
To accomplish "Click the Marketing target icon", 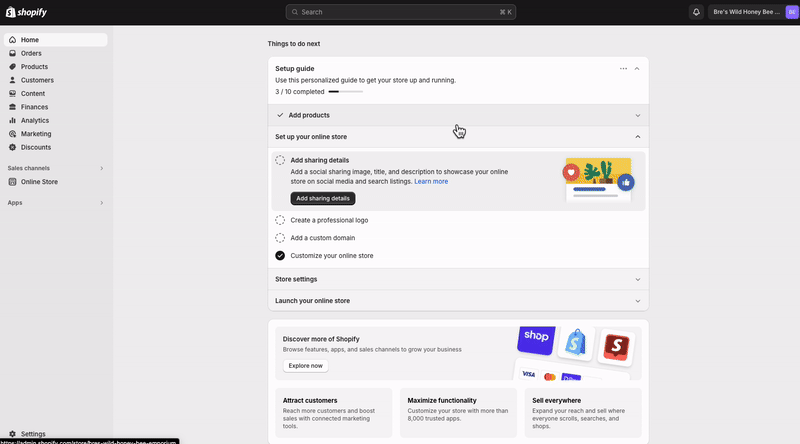I will click(12, 134).
